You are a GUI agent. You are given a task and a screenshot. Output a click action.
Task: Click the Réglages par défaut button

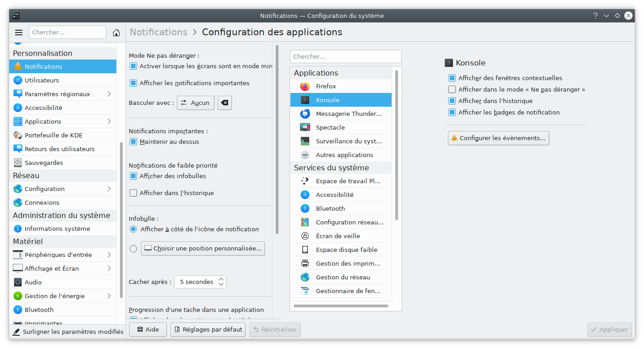(208, 329)
